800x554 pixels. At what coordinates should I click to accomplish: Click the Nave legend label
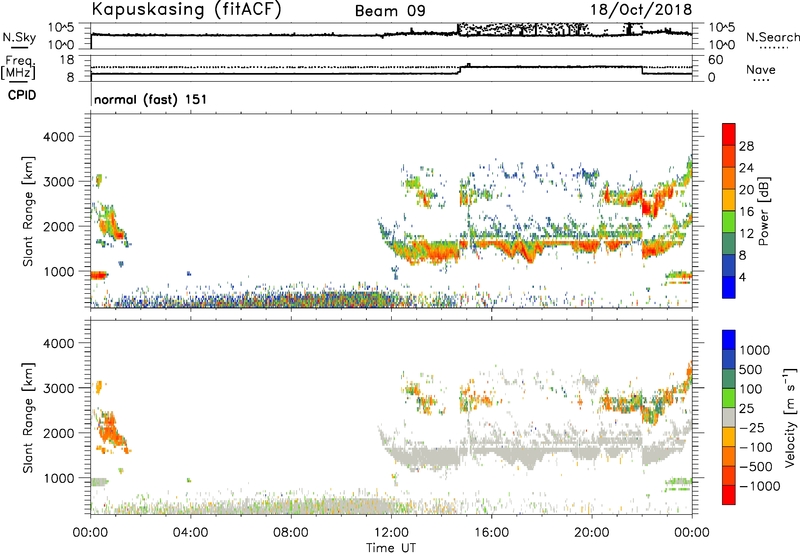[761, 69]
